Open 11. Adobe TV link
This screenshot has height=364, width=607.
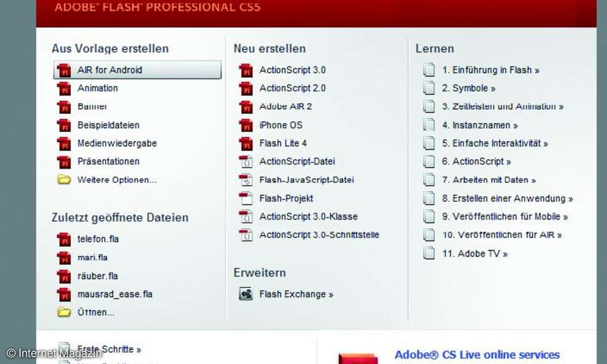pos(474,253)
